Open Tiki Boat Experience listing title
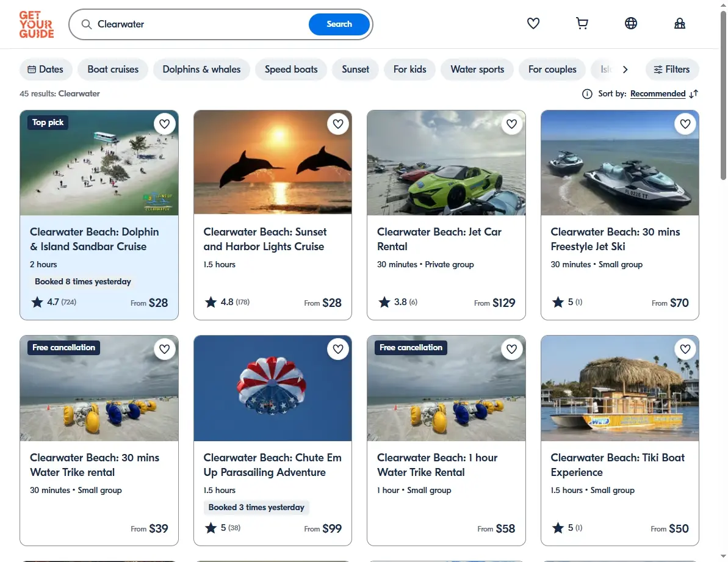Image resolution: width=728 pixels, height=562 pixels. pos(618,464)
